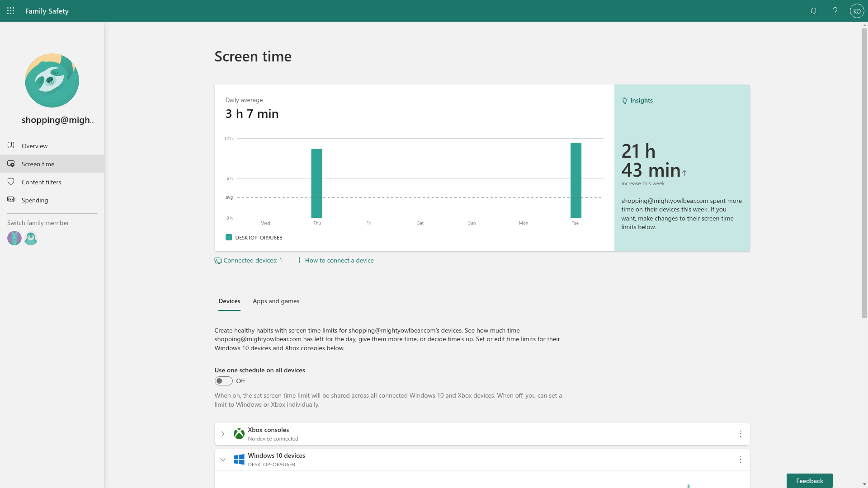Viewport: 868px width, 488px height.
Task: Switch to the Apps and games tab
Action: click(276, 301)
